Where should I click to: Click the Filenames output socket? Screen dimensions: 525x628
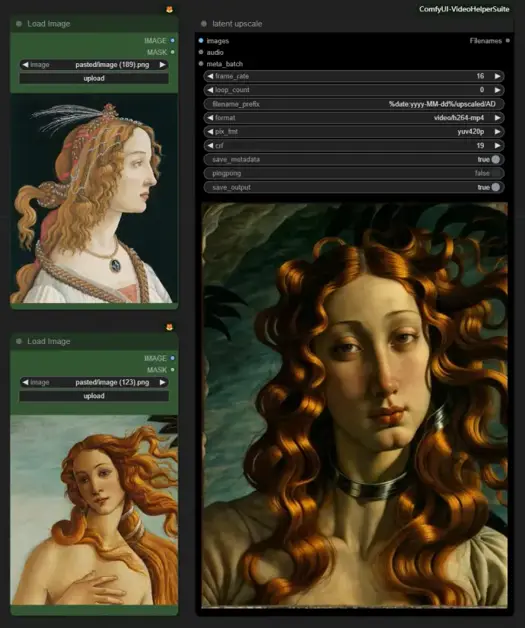tap(508, 40)
